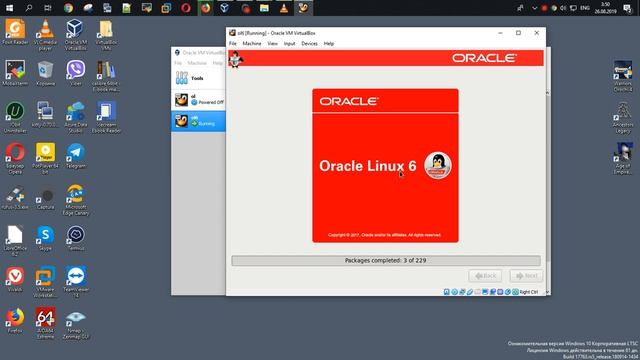The height and width of the screenshot is (360, 640).
Task: Click the hard disk activity status icon
Action: click(447, 292)
